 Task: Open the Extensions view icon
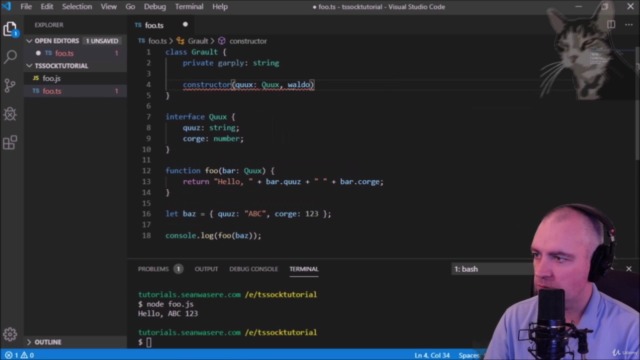click(10, 142)
